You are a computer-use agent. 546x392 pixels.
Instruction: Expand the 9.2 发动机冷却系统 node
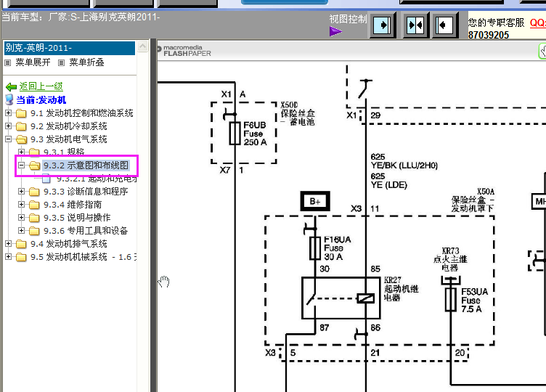(x=9, y=126)
